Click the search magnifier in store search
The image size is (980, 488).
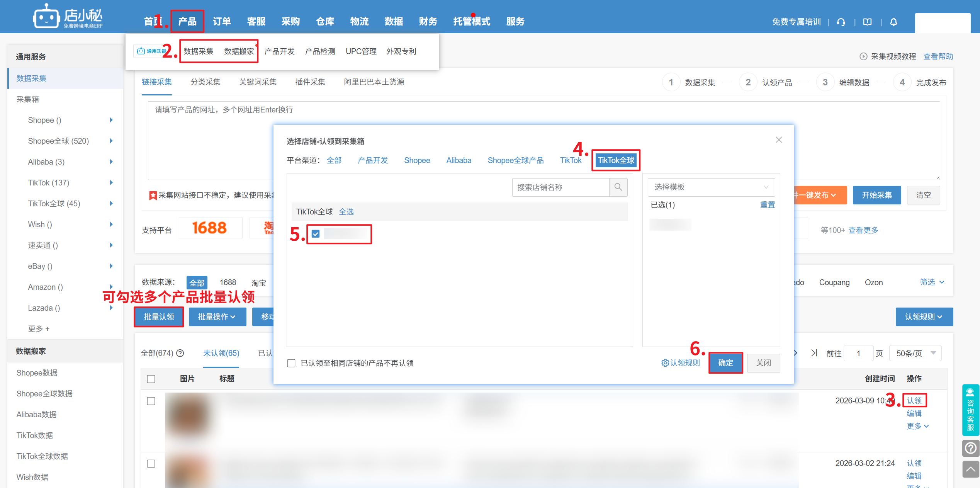click(x=618, y=187)
